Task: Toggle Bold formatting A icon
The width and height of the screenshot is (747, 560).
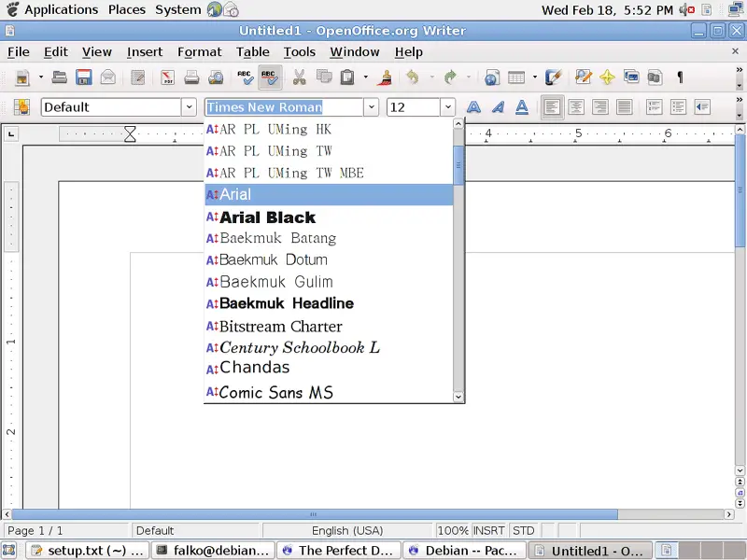Action: click(473, 107)
